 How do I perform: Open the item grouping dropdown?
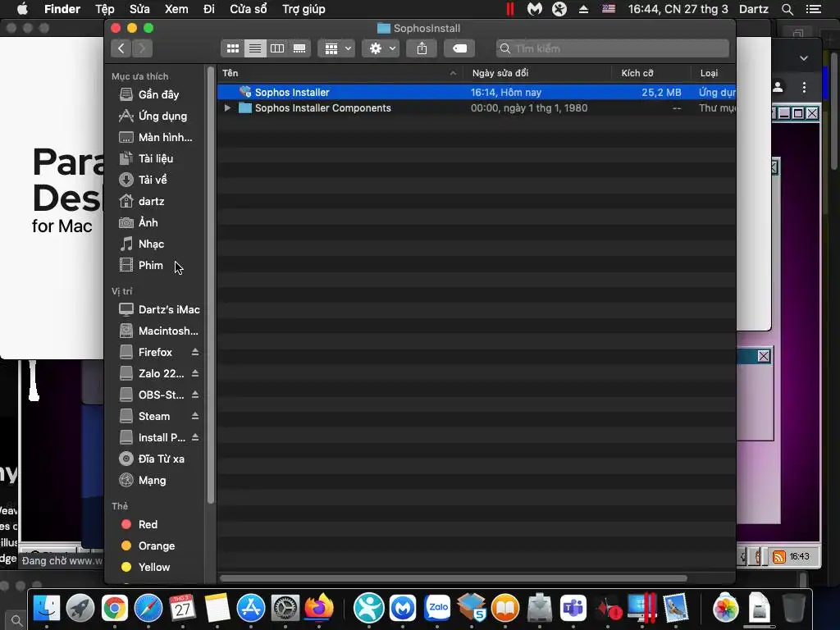click(x=336, y=48)
